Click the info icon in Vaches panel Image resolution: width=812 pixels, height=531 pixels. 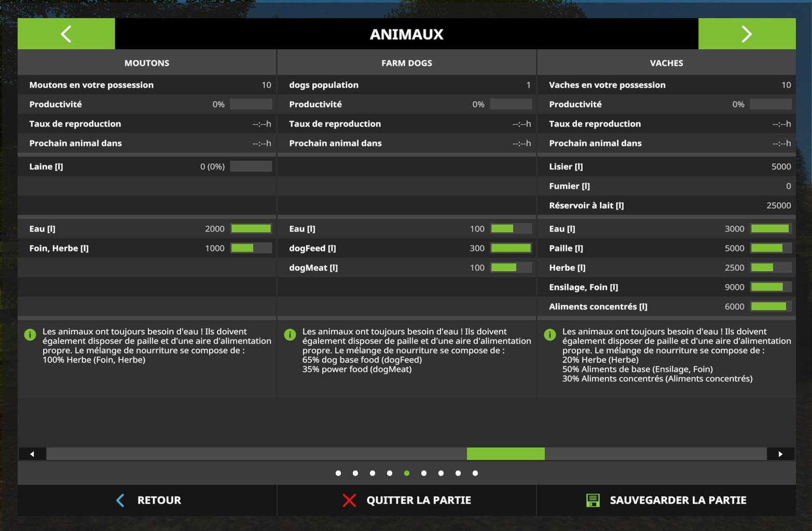point(550,335)
